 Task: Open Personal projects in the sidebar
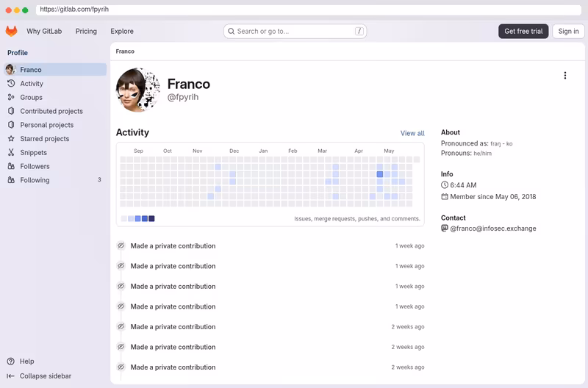(x=55, y=125)
